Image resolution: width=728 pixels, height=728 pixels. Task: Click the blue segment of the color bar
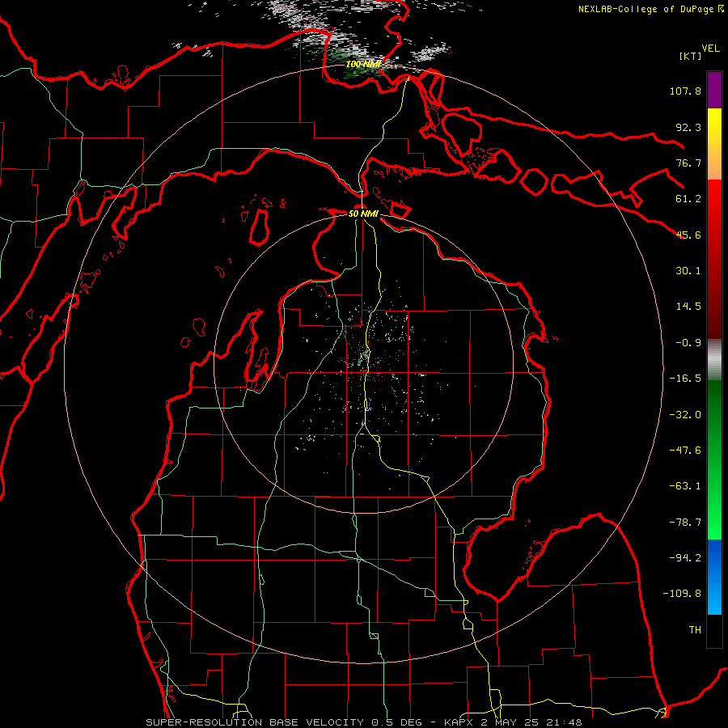(x=714, y=577)
